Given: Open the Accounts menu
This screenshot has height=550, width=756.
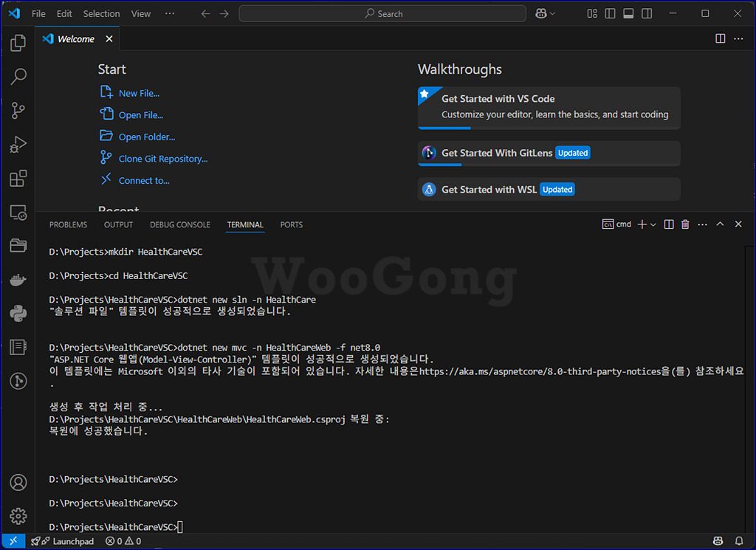Looking at the screenshot, I should [18, 482].
